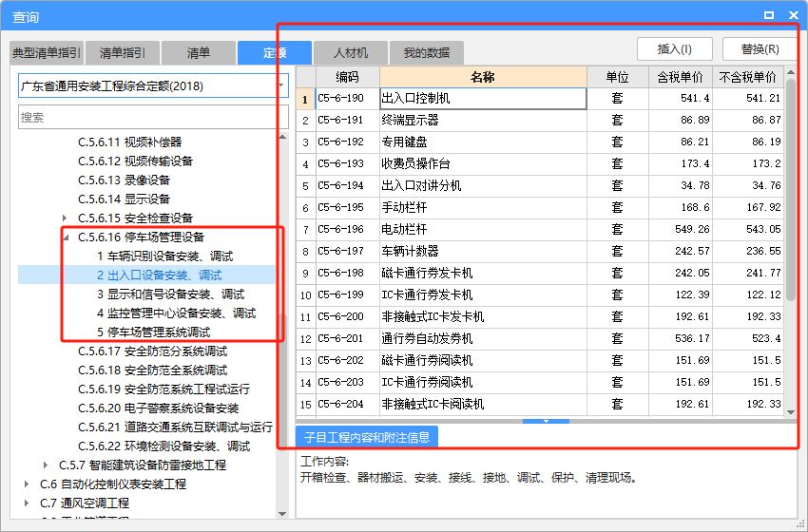The width and height of the screenshot is (808, 532).
Task: Select tree item C.5.6.12 视频传输设备
Action: pyautogui.click(x=136, y=161)
